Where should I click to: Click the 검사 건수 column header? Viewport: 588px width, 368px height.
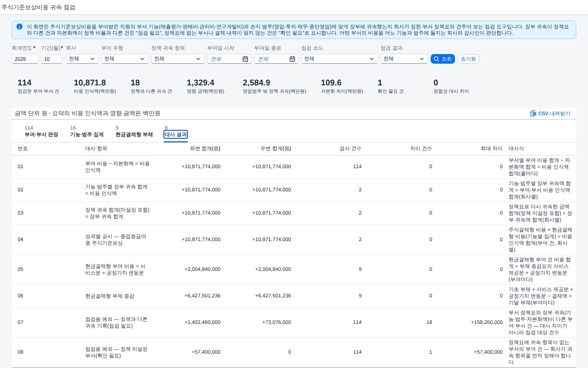(351, 149)
